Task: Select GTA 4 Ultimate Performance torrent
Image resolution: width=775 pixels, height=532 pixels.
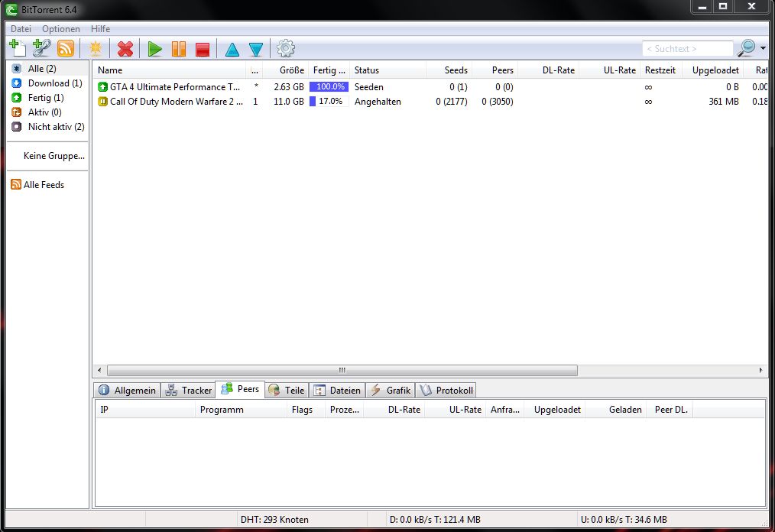Action: pos(430,87)
